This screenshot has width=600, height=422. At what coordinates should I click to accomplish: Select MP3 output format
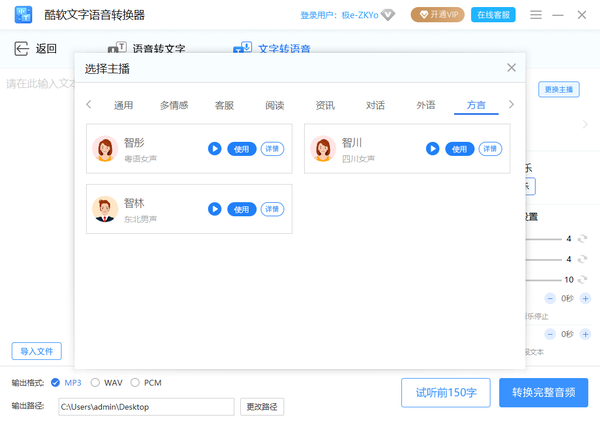click(x=56, y=382)
